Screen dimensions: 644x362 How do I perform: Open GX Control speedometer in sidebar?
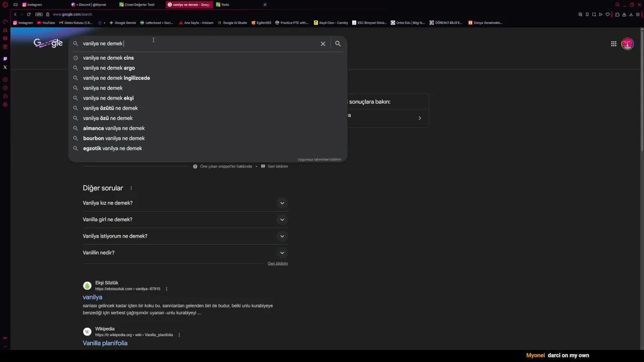tap(5, 22)
